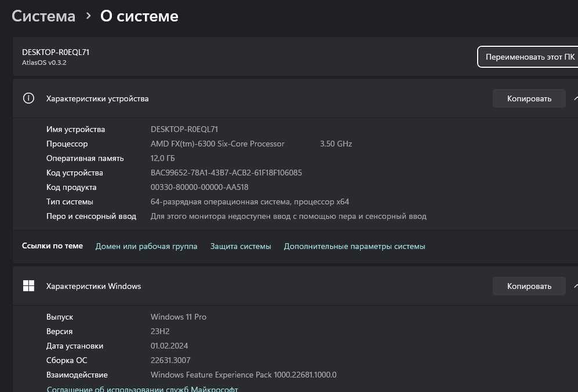Image resolution: width=578 pixels, height=392 pixels.
Task: Collapse the Характеристики Windows section chevron
Action: click(575, 286)
